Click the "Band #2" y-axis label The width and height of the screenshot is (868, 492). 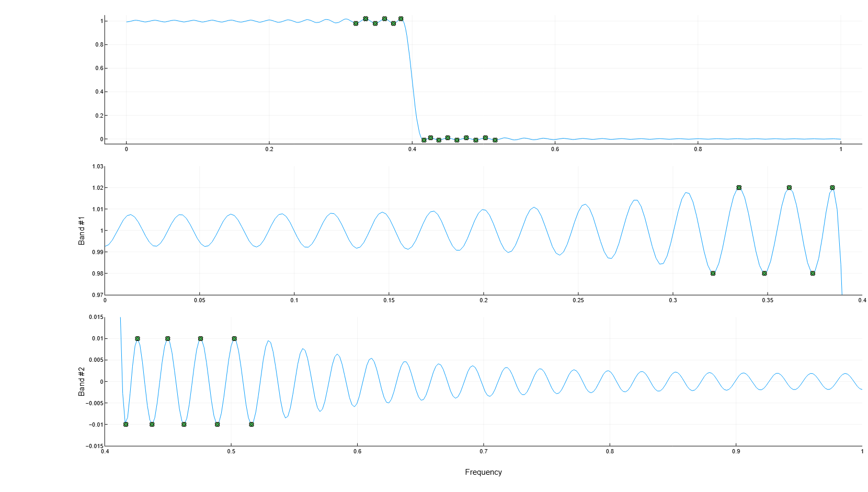pos(82,381)
